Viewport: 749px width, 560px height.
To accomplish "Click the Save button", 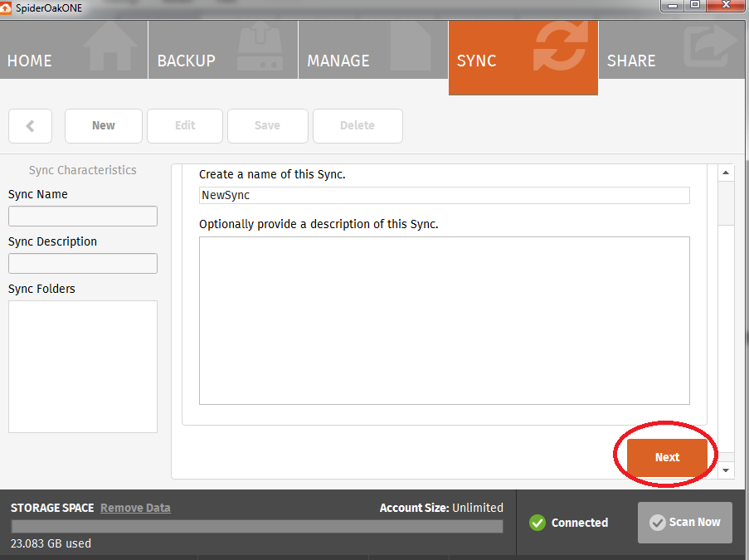I will (x=267, y=126).
